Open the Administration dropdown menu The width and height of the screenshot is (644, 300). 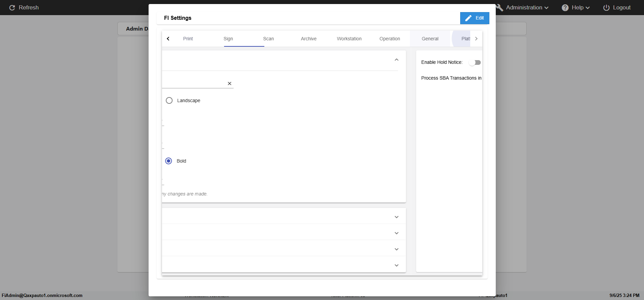(527, 8)
